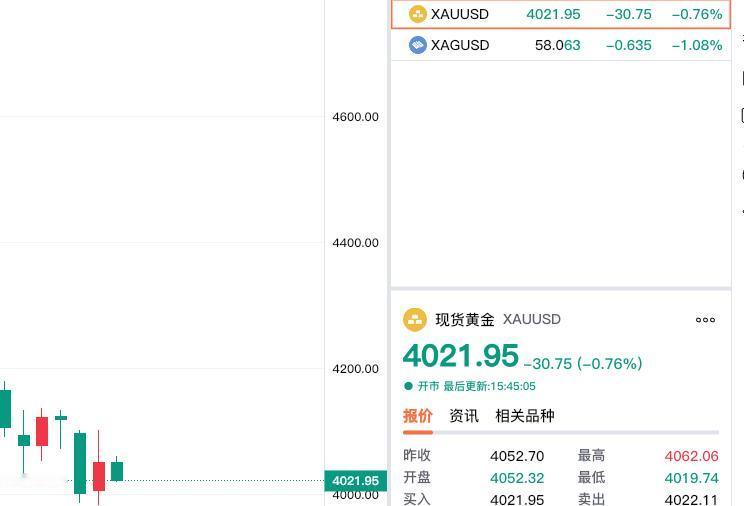Click the 最后更新:15:45:05 status text

tap(489, 386)
